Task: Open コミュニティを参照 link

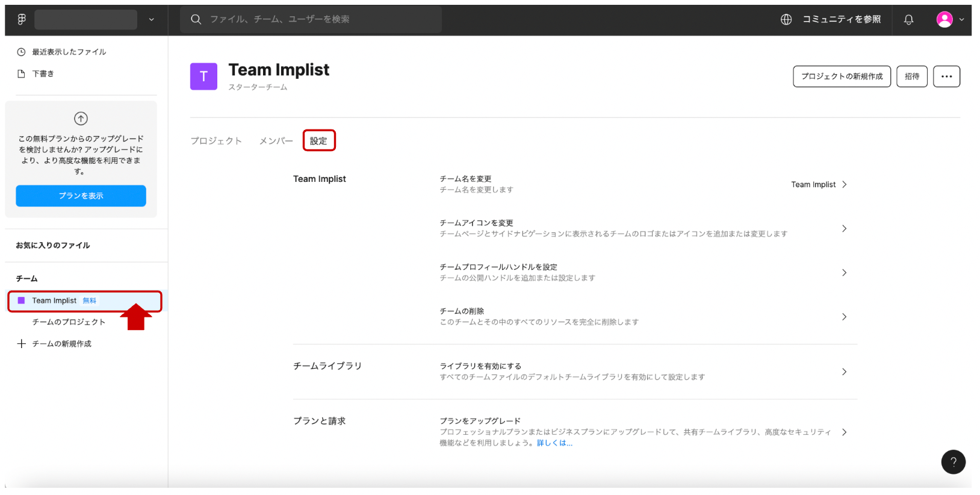Action: [x=842, y=19]
